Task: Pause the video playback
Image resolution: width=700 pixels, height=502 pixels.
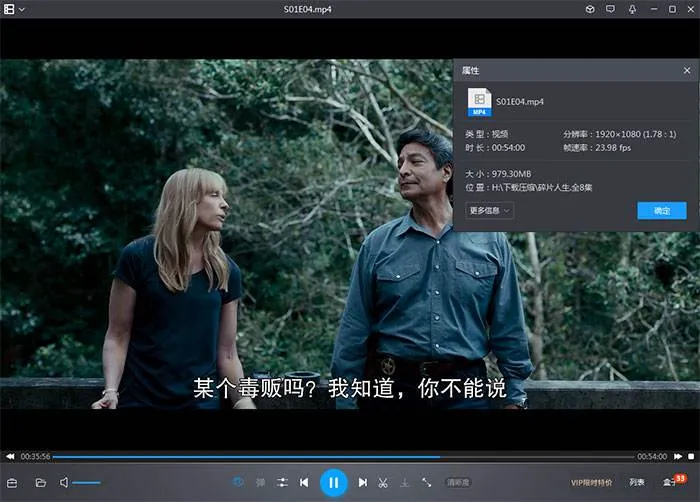Action: click(333, 483)
